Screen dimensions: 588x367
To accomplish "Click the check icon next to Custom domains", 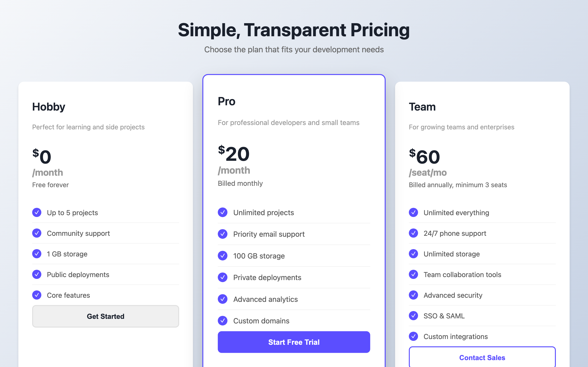I will point(223,321).
